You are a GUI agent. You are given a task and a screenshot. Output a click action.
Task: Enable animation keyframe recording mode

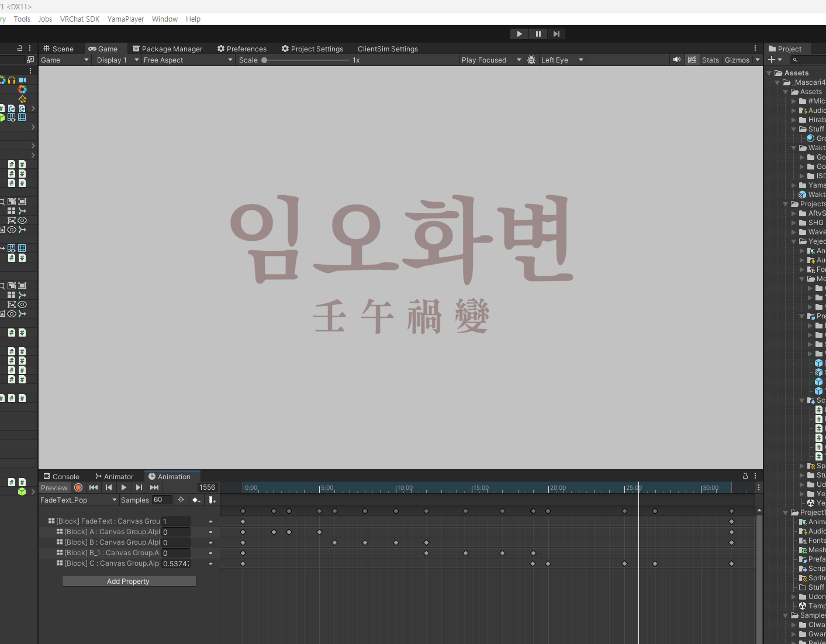78,487
